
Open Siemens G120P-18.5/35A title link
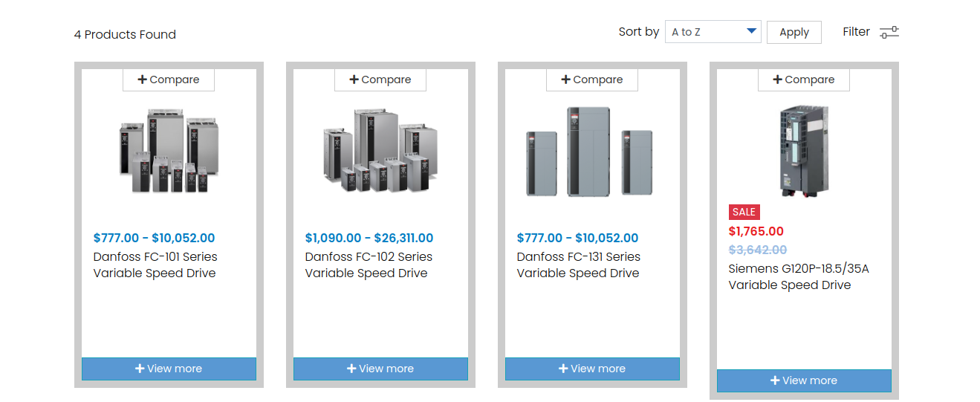[x=798, y=277]
